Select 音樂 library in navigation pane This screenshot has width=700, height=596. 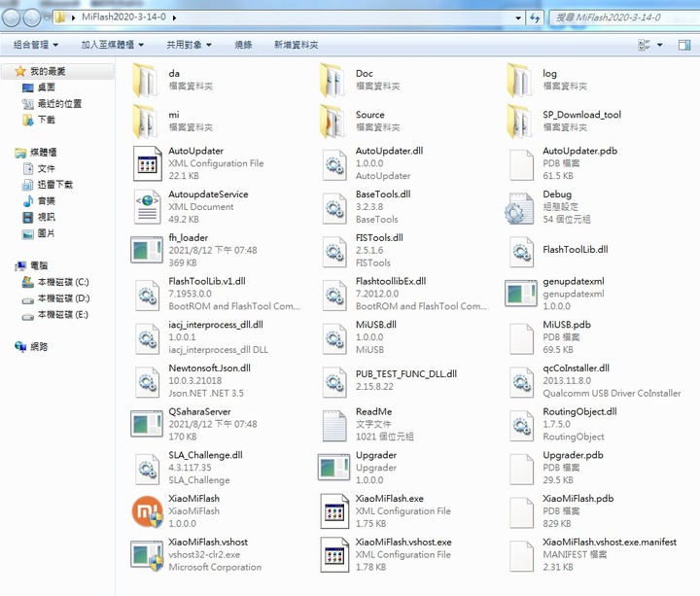tap(46, 201)
